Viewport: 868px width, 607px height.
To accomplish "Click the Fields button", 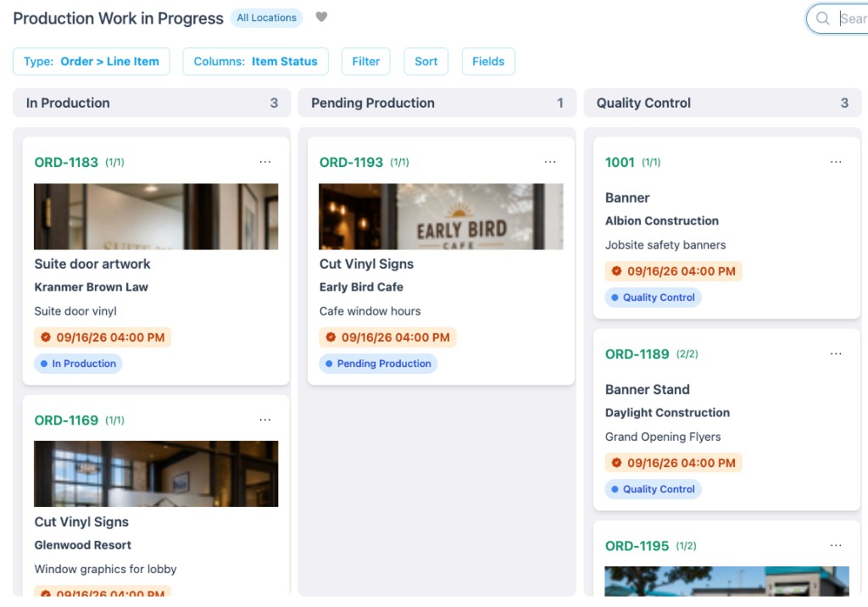I will coord(488,62).
